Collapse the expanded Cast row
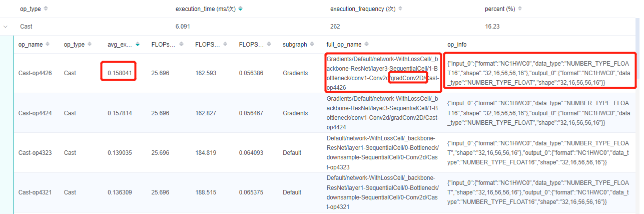The width and height of the screenshot is (644, 214). click(6, 26)
